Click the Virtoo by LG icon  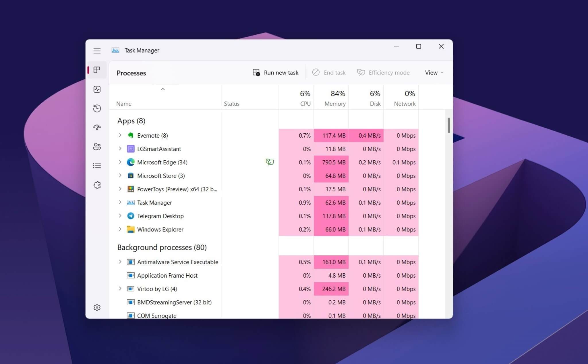click(x=131, y=289)
